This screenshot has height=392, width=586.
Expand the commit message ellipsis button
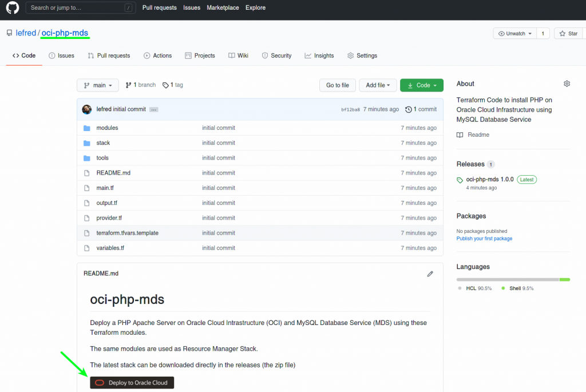tap(153, 109)
